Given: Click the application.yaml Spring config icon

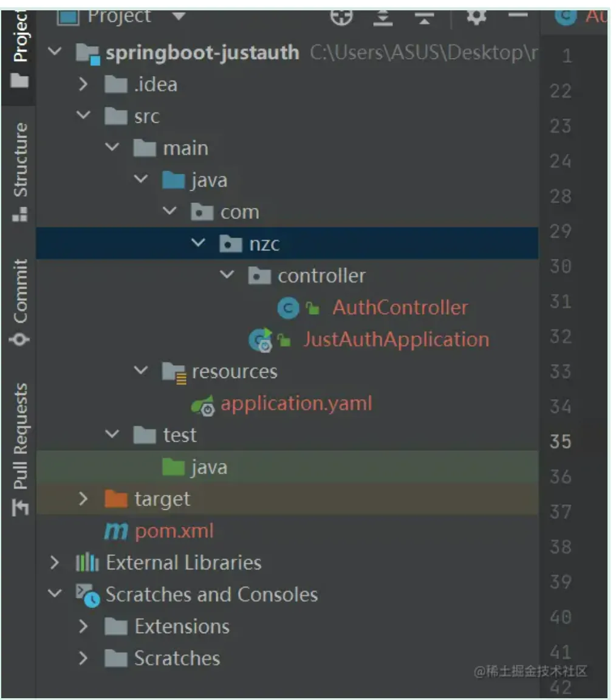Looking at the screenshot, I should [x=203, y=405].
